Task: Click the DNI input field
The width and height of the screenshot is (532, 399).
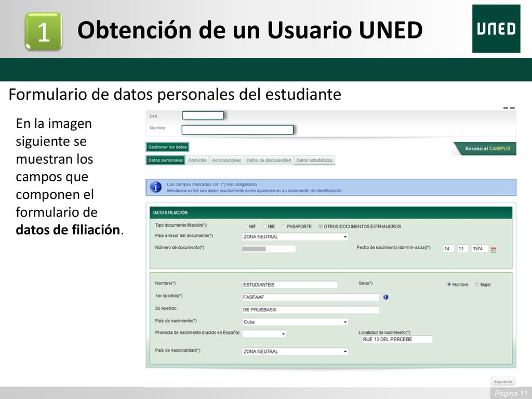Action: point(203,115)
